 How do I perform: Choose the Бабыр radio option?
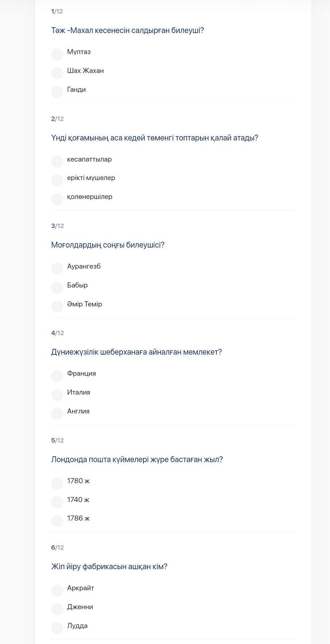coord(57,288)
